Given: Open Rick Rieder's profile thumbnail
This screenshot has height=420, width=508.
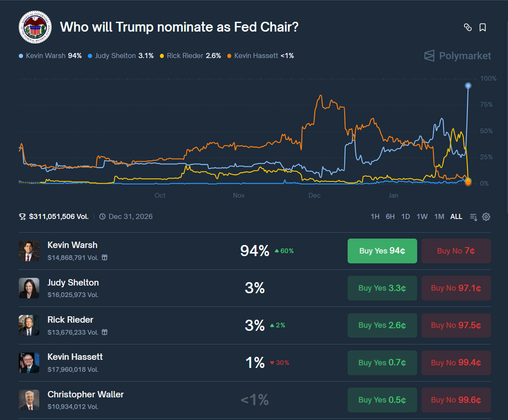Looking at the screenshot, I should (x=29, y=325).
